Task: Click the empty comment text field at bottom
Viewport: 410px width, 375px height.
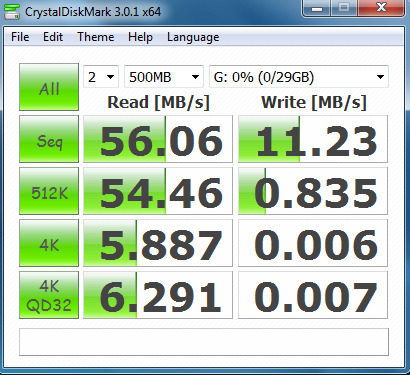Action: click(x=204, y=342)
